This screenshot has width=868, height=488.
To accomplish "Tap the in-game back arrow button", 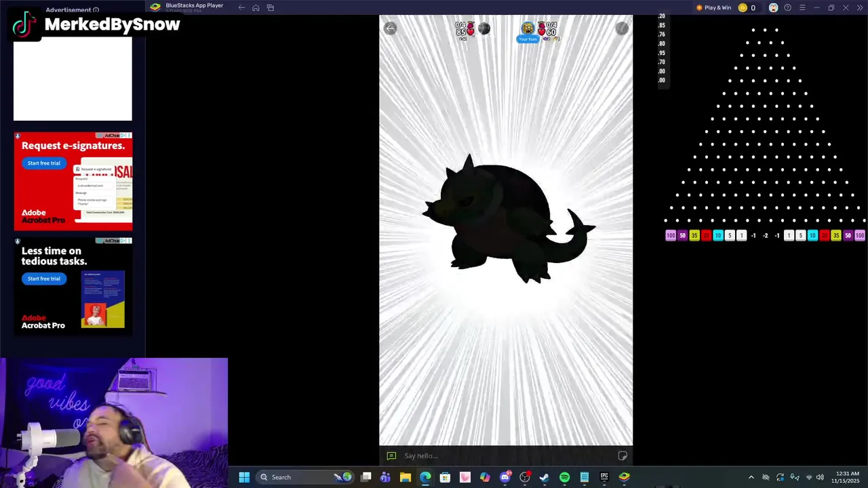I will pos(390,28).
